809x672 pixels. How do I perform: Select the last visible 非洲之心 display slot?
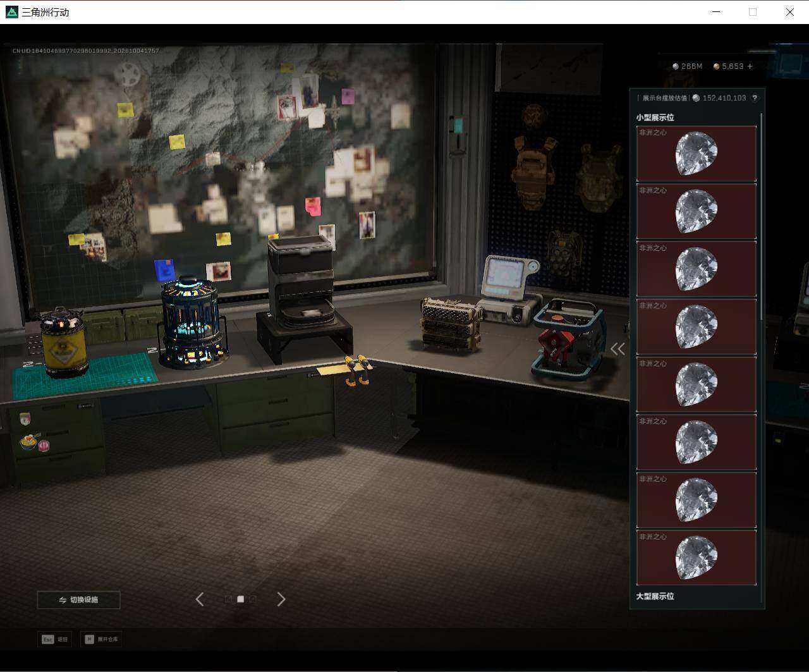pyautogui.click(x=696, y=558)
